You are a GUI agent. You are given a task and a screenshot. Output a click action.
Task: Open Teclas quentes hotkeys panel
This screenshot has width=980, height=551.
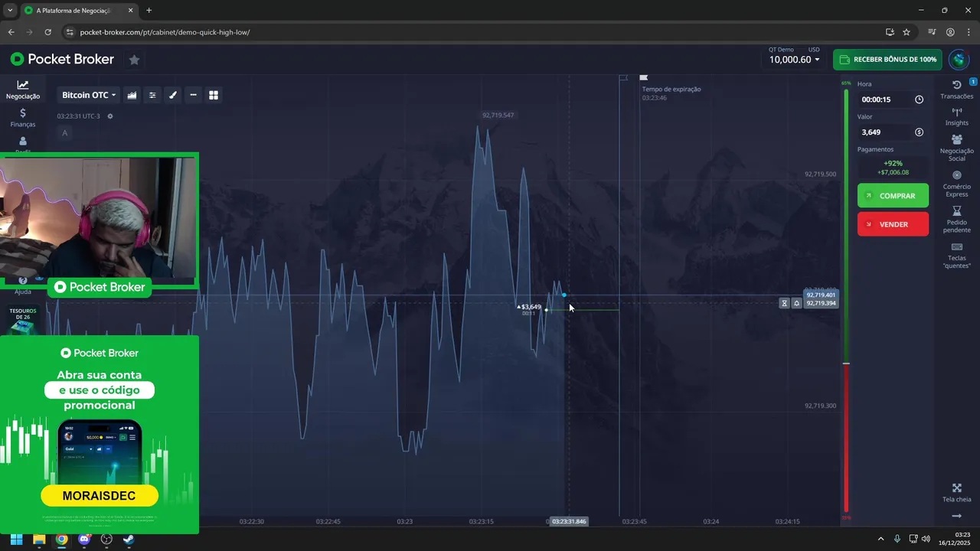956,256
